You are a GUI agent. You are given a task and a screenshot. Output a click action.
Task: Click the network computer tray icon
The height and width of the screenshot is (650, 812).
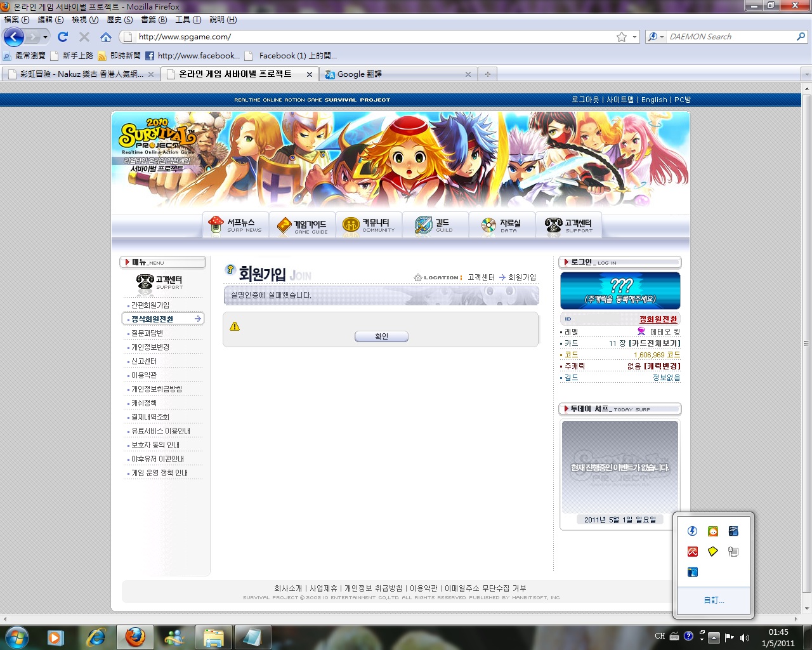(733, 552)
